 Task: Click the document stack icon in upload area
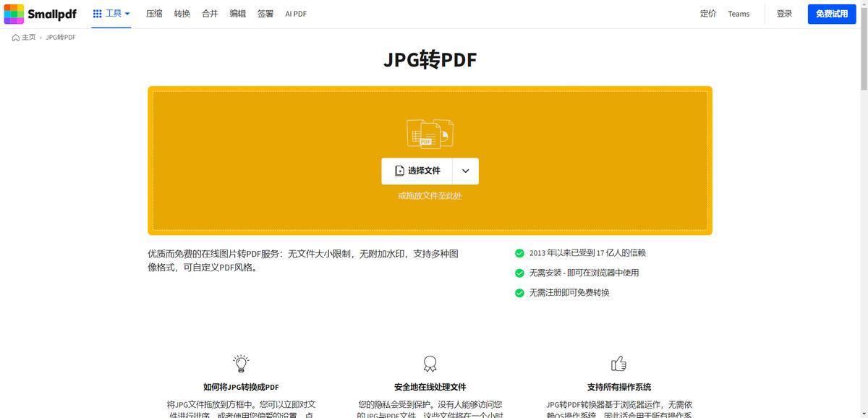point(430,134)
